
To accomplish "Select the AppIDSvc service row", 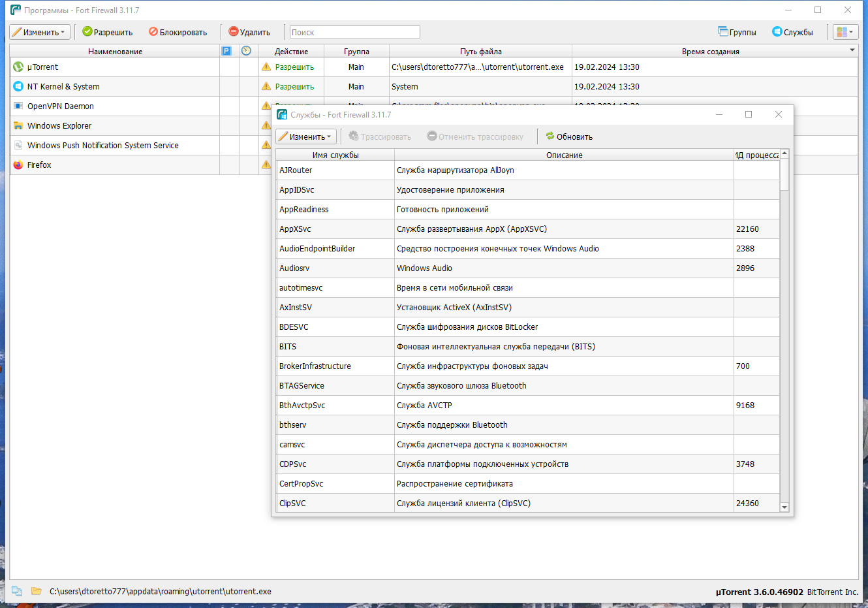I will (x=528, y=189).
